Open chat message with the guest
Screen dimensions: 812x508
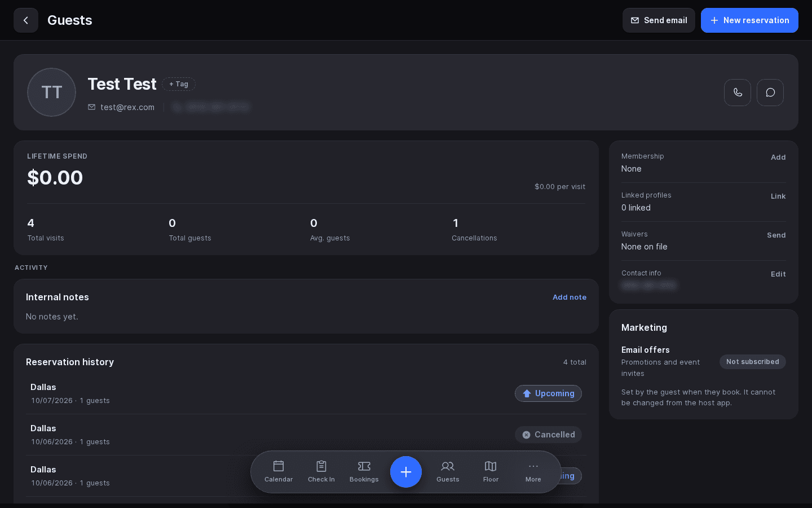pyautogui.click(x=770, y=93)
